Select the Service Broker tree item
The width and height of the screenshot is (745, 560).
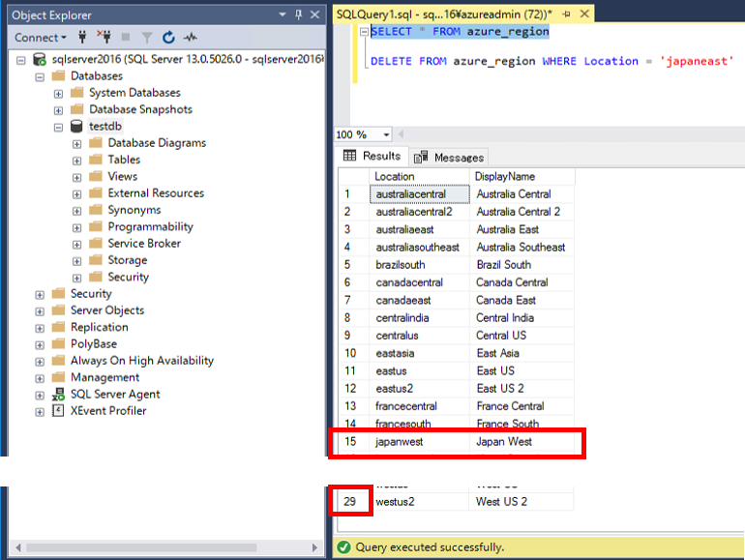click(144, 243)
